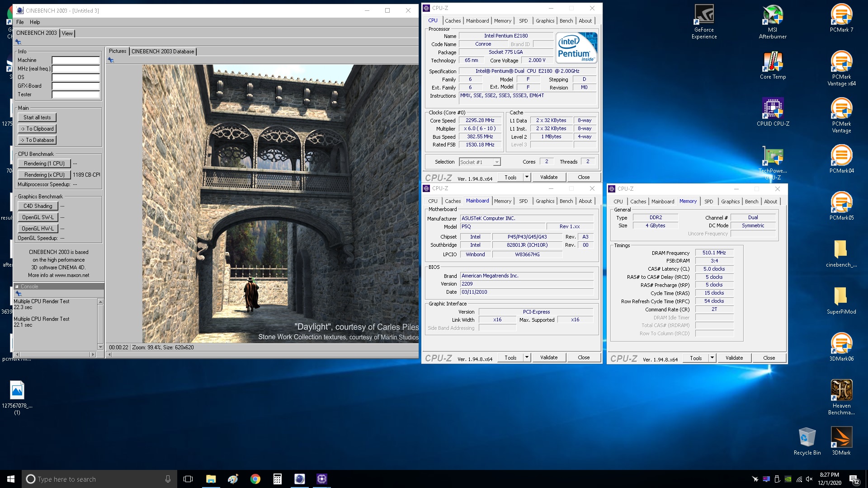
Task: Open PCMark05 desktop icon
Action: [x=841, y=206]
